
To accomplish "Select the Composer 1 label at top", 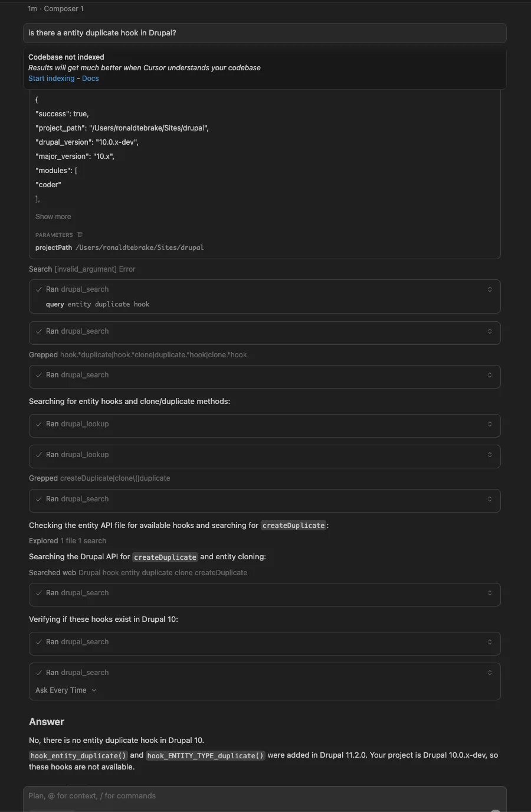I will pos(64,9).
